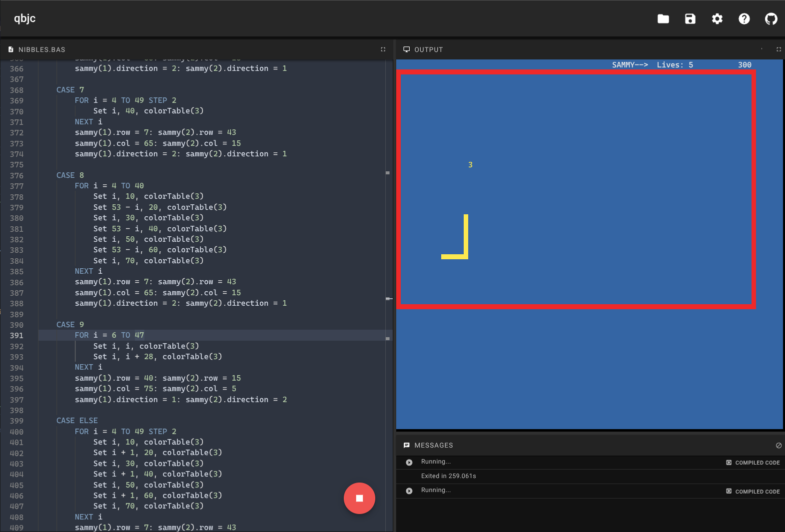
Task: Click the OUTPUT panel header label
Action: (x=428, y=49)
